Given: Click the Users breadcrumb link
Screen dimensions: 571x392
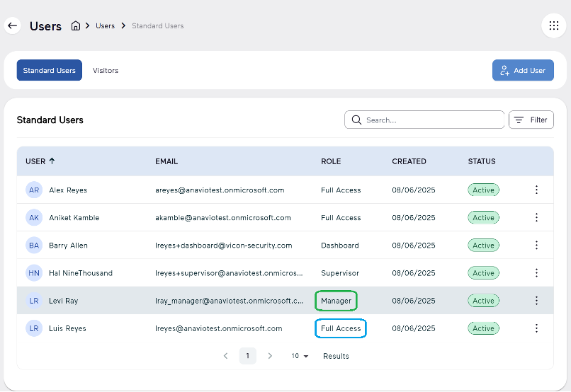Looking at the screenshot, I should pyautogui.click(x=105, y=26).
